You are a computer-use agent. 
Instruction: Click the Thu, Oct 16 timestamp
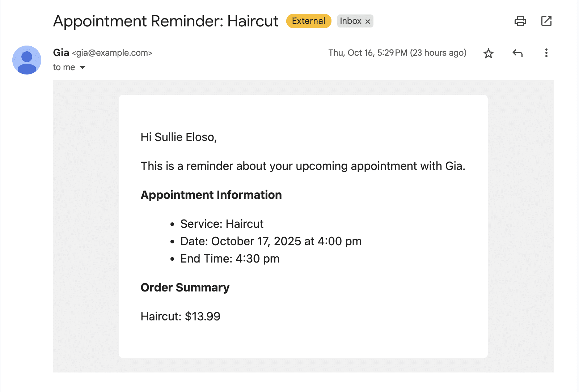tap(397, 53)
